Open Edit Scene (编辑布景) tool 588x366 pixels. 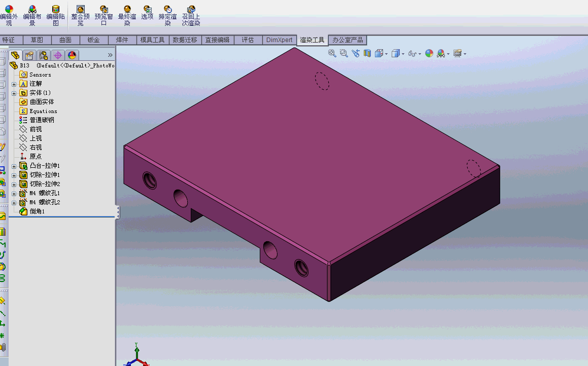(32, 15)
